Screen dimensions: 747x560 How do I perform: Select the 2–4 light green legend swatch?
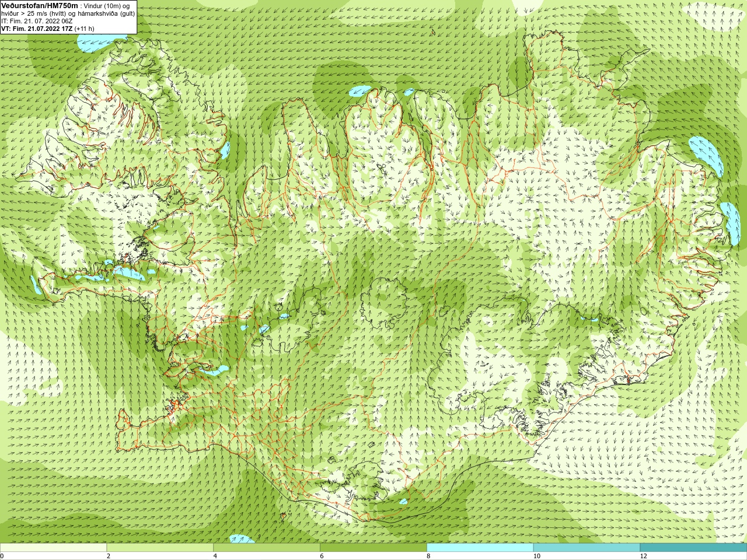click(160, 548)
